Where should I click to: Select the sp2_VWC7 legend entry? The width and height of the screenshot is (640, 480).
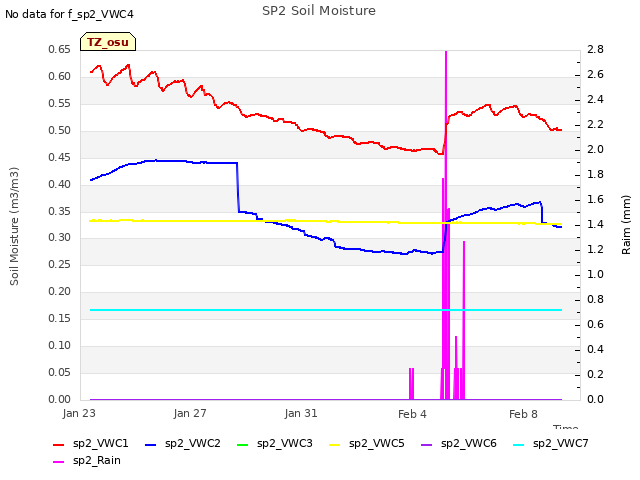tap(551, 443)
